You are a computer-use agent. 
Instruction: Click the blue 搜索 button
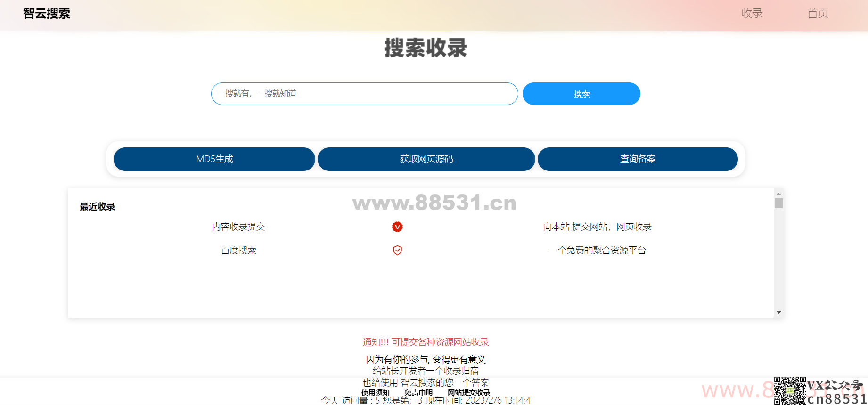tap(581, 94)
